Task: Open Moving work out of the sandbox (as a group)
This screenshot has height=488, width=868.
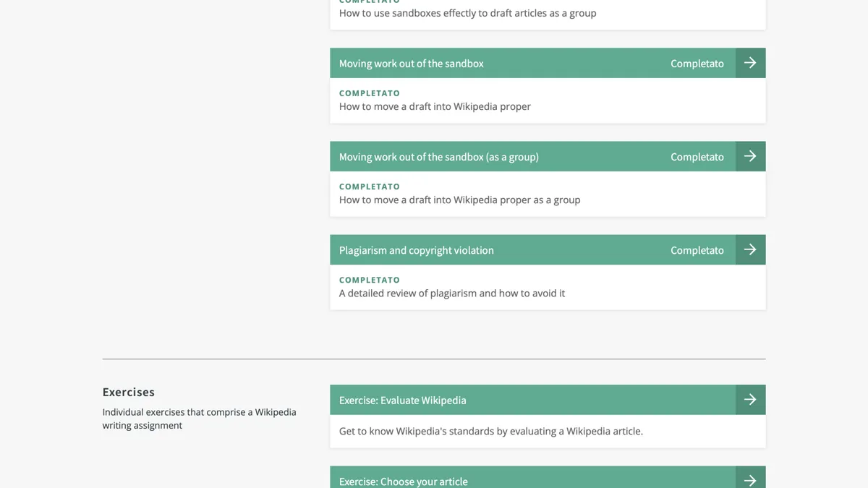Action: click(439, 157)
